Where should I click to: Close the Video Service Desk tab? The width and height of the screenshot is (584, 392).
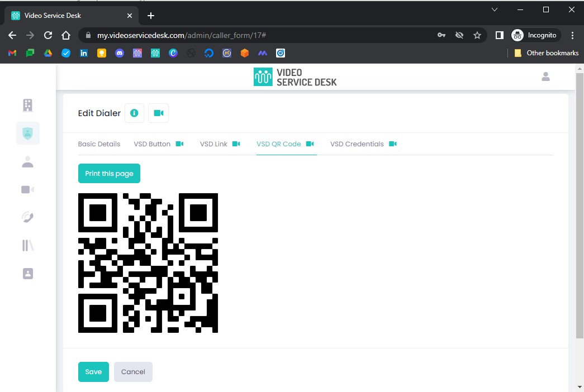[130, 16]
